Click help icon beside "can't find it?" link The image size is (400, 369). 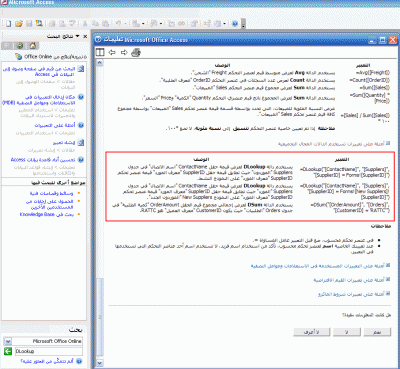(79, 361)
